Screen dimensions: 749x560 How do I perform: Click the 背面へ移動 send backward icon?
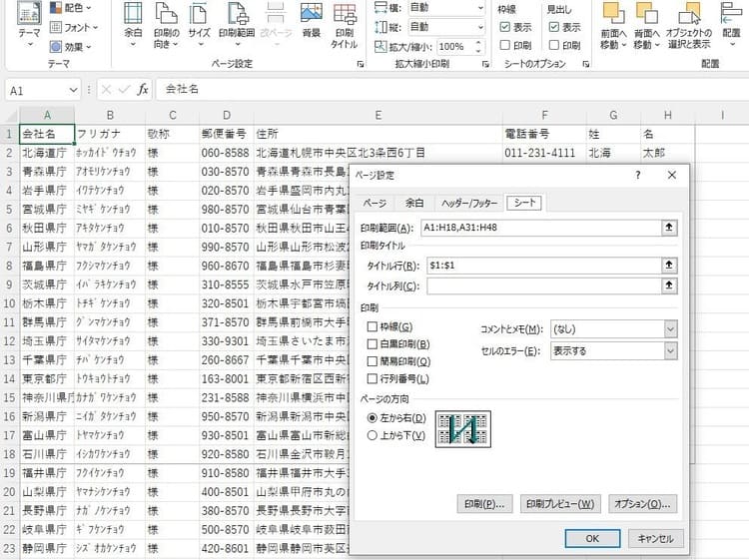(x=646, y=25)
